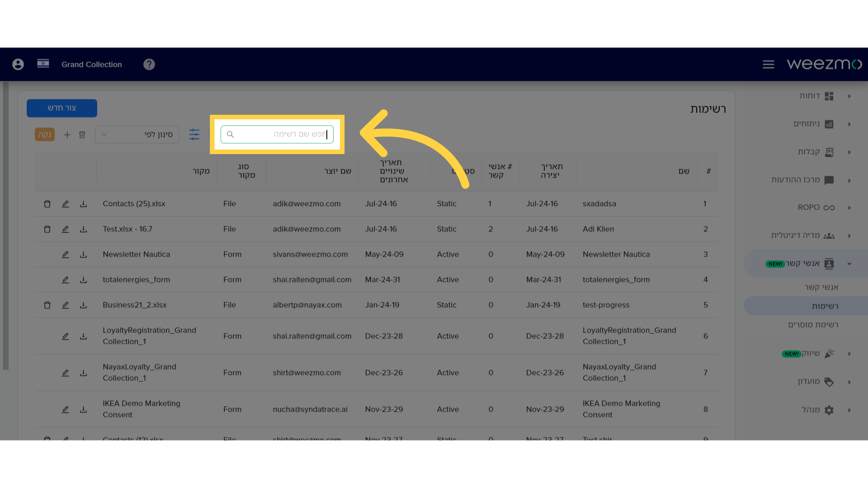Click the edit pencil icon on totalenergies_form row

[x=64, y=279]
